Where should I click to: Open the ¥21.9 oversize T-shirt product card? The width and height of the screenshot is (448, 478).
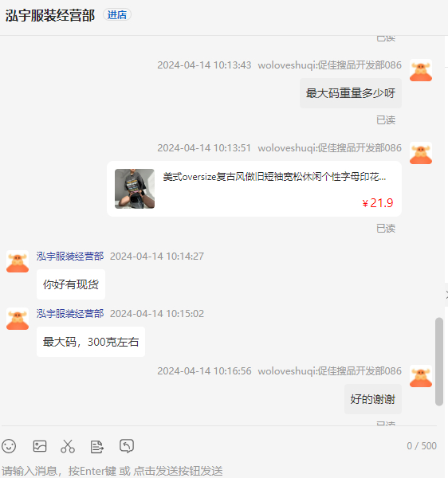click(254, 189)
